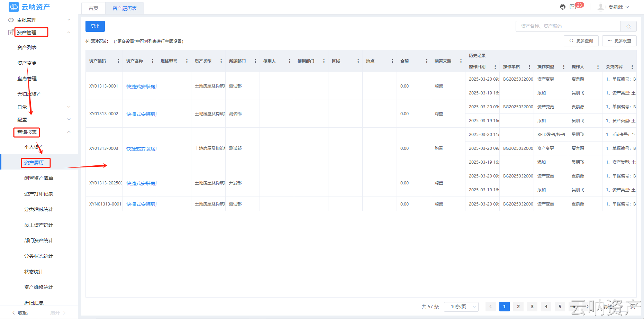Click the blue 导出 button
Image resolution: width=644 pixels, height=319 pixels.
click(95, 26)
